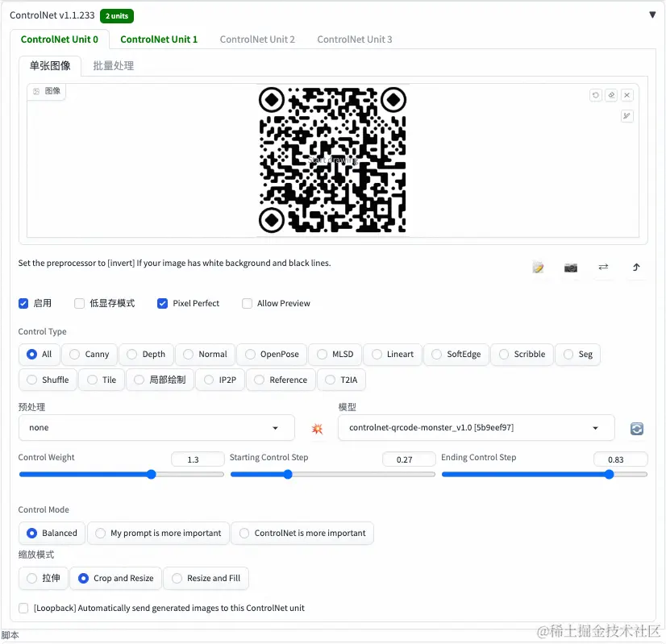Click the uploaded QR code image
666x644 pixels.
pos(332,160)
